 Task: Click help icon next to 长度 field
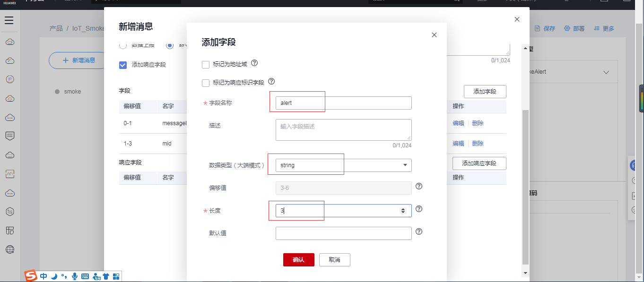pos(419,209)
